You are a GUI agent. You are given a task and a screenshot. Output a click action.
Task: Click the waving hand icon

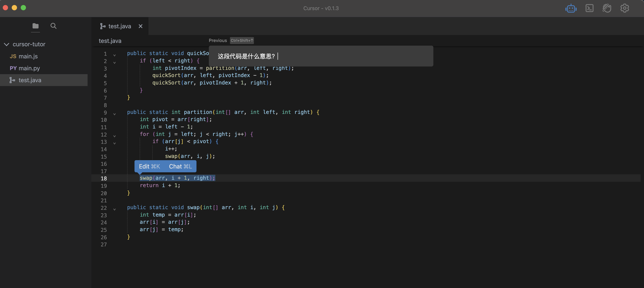[x=607, y=8]
